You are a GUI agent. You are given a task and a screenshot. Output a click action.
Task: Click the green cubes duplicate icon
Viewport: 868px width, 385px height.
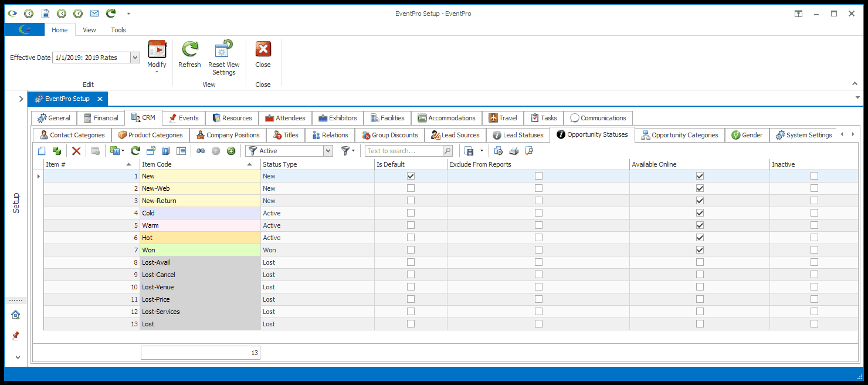coord(57,151)
